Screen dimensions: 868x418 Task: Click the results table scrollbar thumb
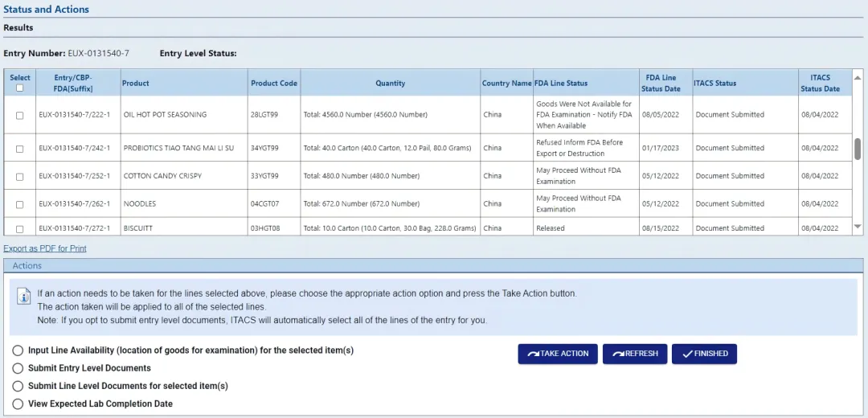[x=858, y=148]
